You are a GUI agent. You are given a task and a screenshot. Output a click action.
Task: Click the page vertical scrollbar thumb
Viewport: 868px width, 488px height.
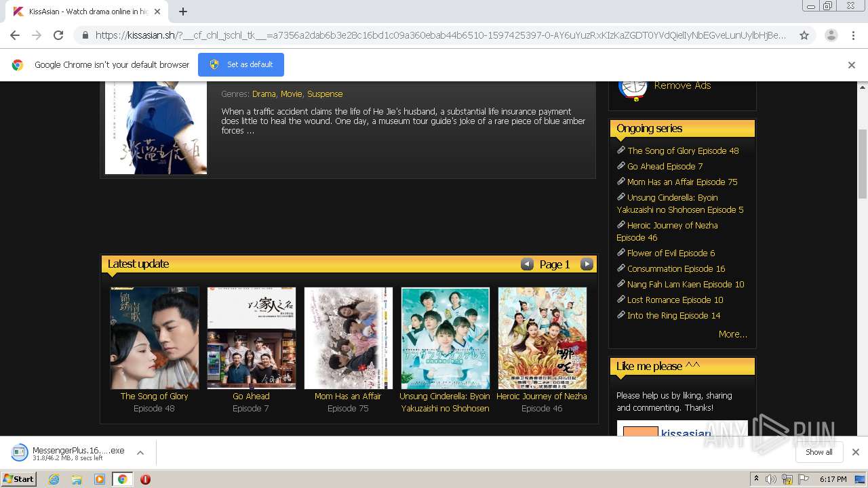tap(863, 163)
